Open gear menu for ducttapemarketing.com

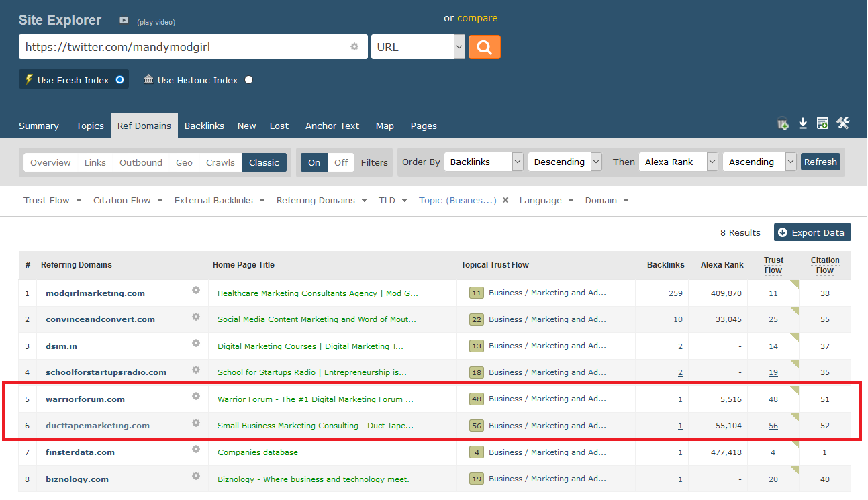(196, 423)
